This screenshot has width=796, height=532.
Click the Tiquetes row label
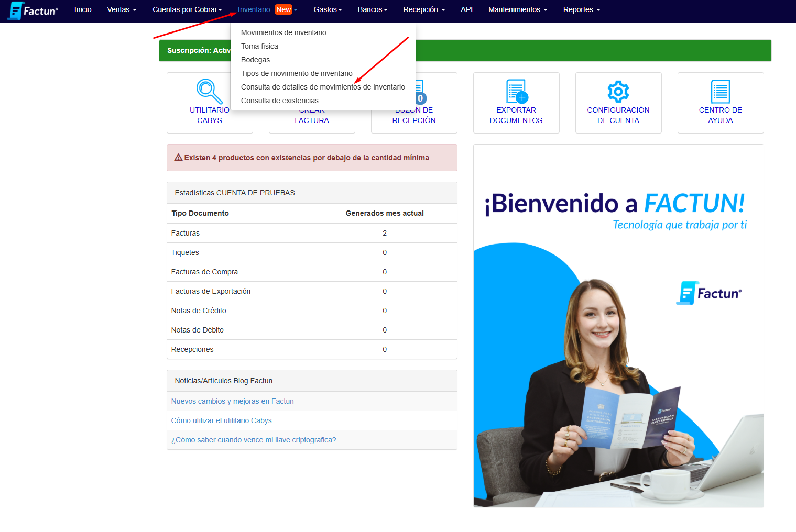[x=185, y=252]
